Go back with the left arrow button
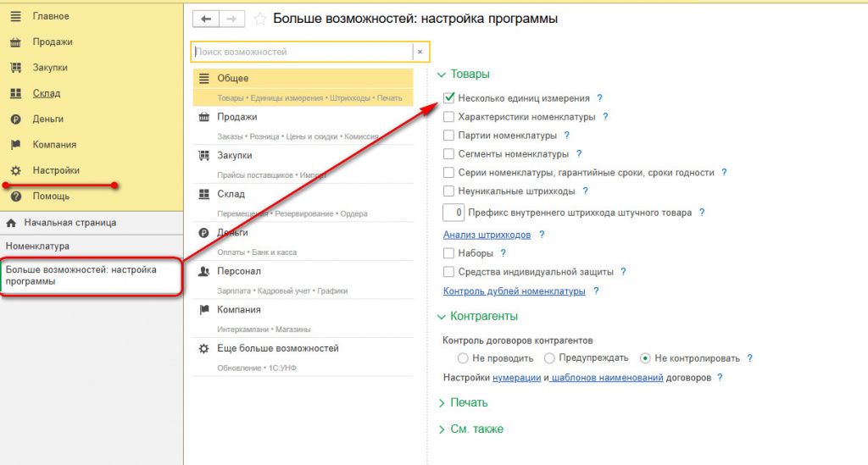Viewport: 868px width, 465px height. pyautogui.click(x=206, y=19)
